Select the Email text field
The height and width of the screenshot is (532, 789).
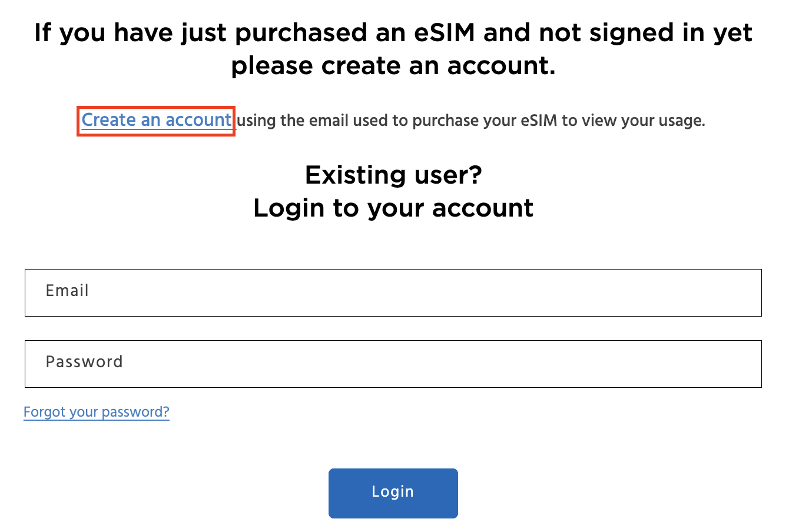[x=393, y=292]
